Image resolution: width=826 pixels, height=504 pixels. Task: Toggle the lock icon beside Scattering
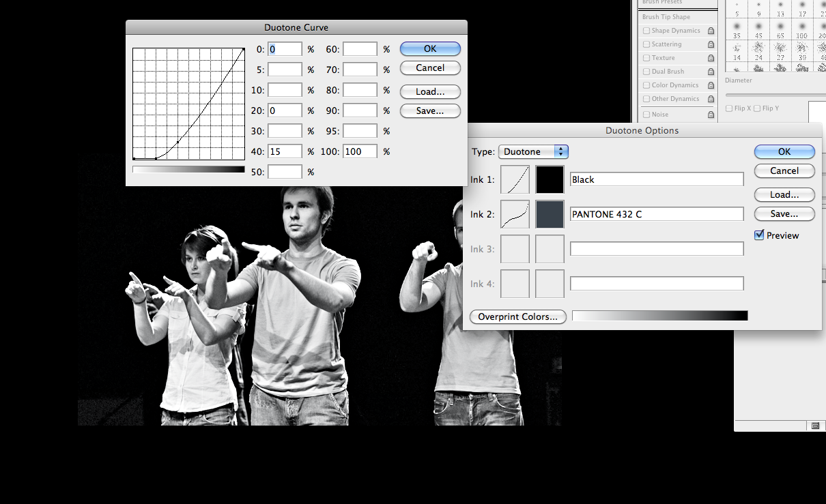tap(711, 44)
